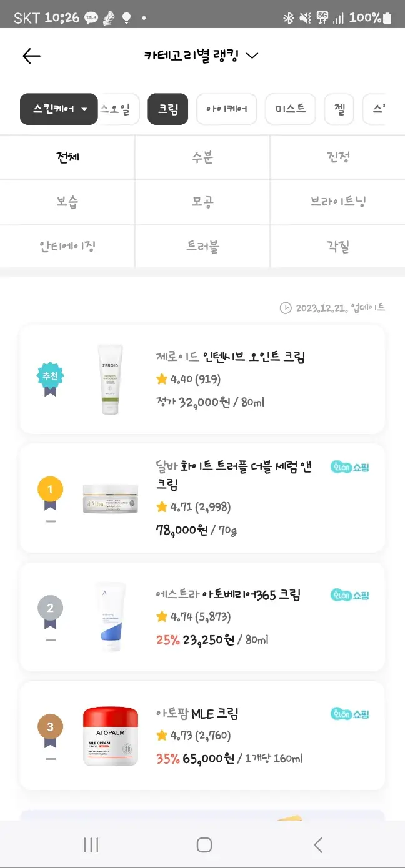Enable the 미스트 category filter

(290, 108)
